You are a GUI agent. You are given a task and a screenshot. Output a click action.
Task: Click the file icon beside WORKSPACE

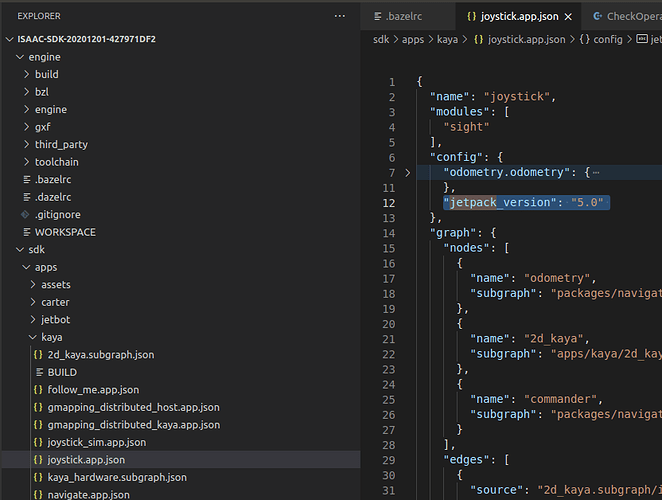pos(27,232)
